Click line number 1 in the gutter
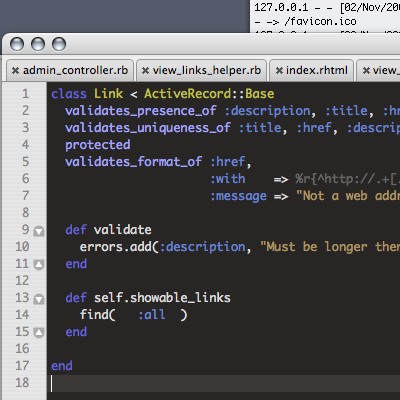Image resolution: width=400 pixels, height=400 pixels. click(x=26, y=94)
